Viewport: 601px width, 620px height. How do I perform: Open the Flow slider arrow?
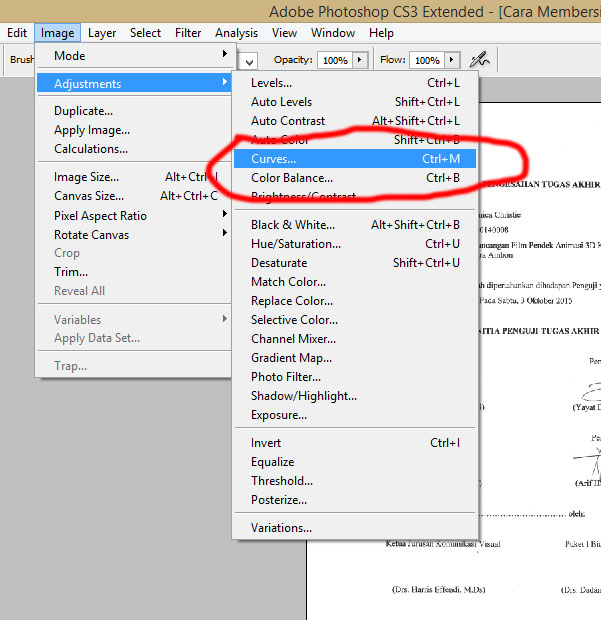click(452, 60)
